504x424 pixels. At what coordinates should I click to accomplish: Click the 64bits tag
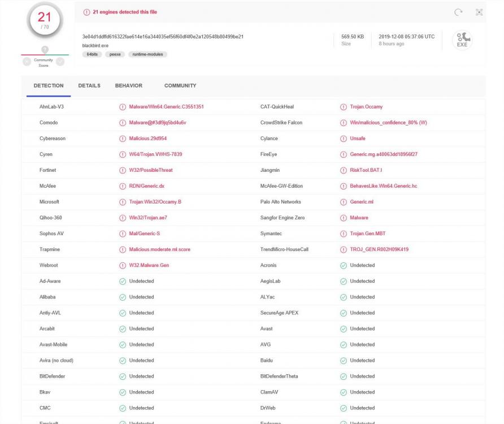(x=92, y=54)
